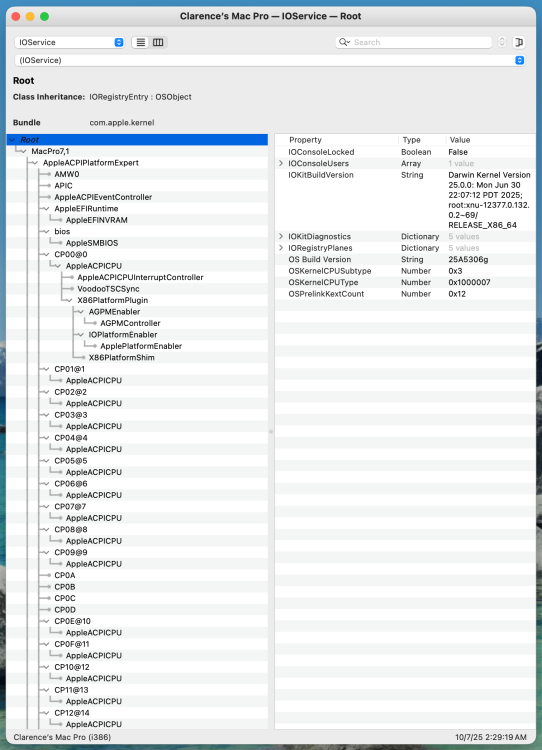
Task: Sort by Type column header
Action: (422, 140)
